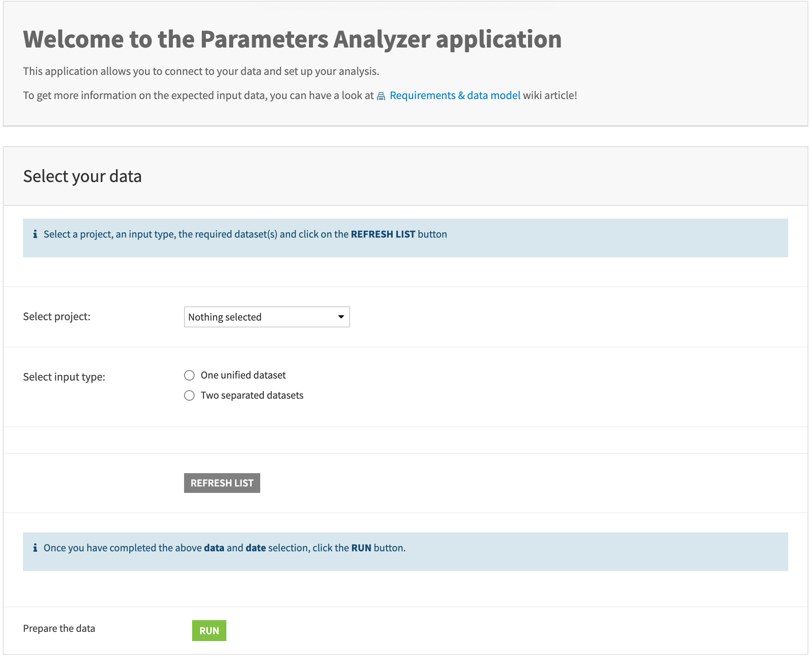Click the info icon in the RUN hint banner

tap(35, 548)
